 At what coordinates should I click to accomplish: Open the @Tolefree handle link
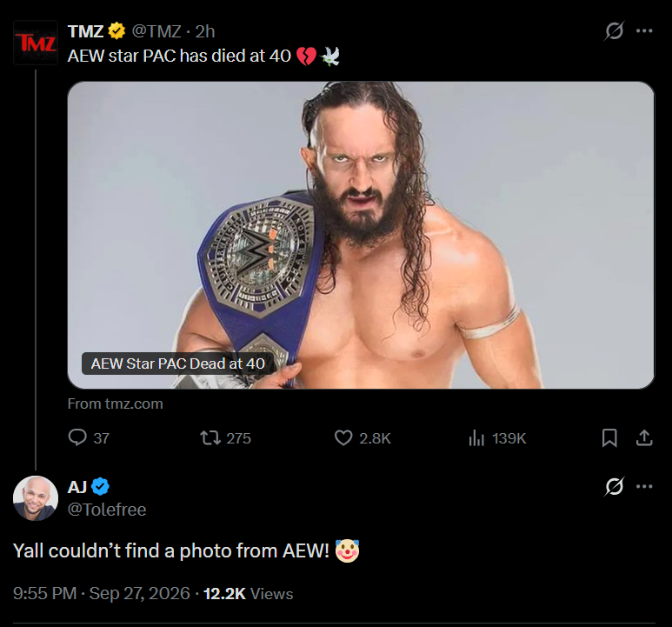(107, 510)
